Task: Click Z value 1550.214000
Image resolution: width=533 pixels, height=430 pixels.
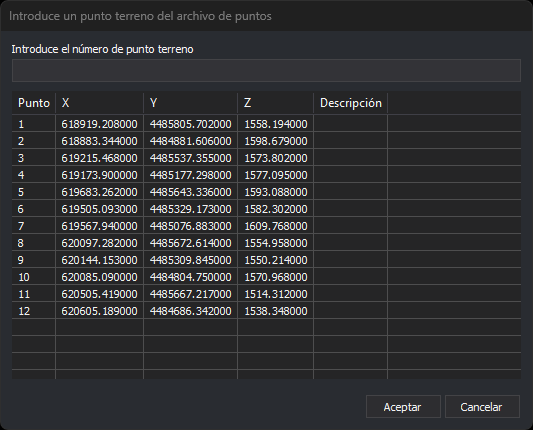Action: pos(276,260)
